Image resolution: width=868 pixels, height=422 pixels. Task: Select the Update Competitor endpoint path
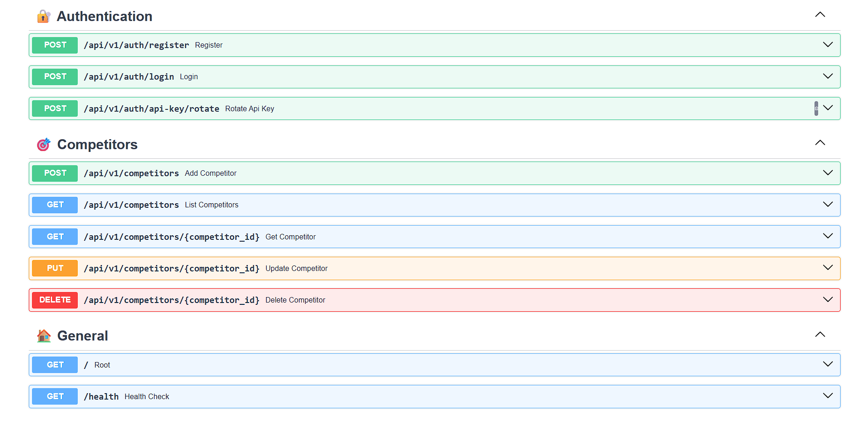pos(171,269)
